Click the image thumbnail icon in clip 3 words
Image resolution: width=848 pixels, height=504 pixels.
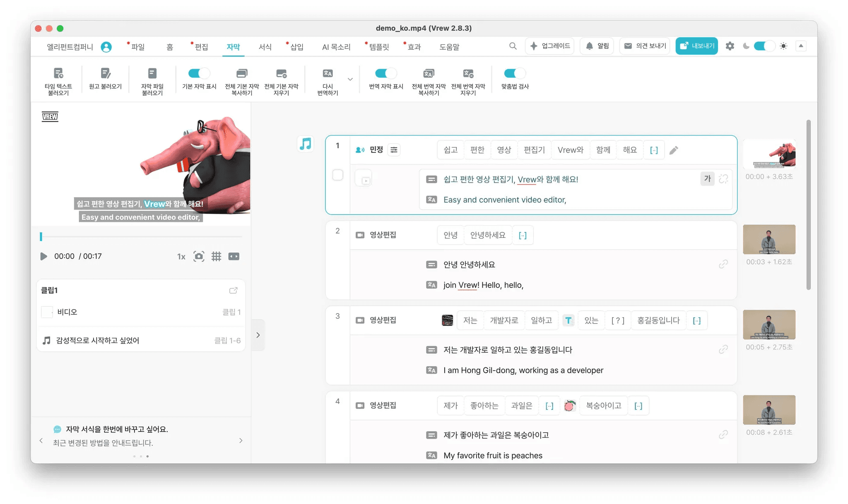[x=447, y=320]
